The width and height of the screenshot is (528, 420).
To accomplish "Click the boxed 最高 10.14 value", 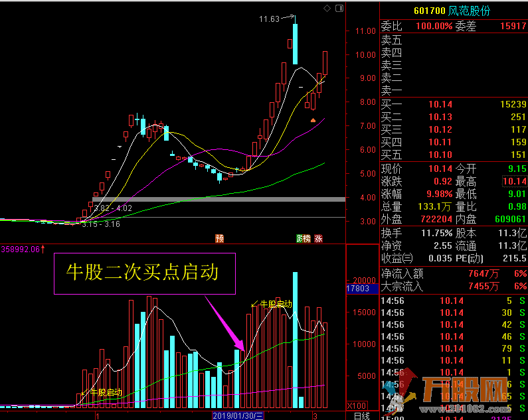I will pos(515,181).
